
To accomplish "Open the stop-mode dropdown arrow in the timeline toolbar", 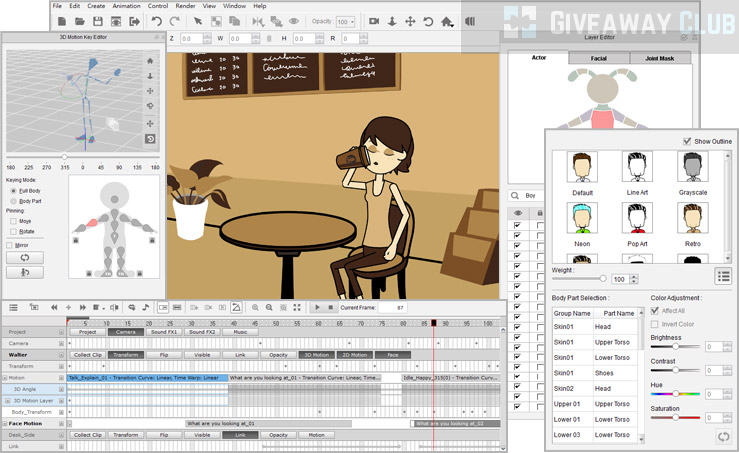I will (103, 308).
